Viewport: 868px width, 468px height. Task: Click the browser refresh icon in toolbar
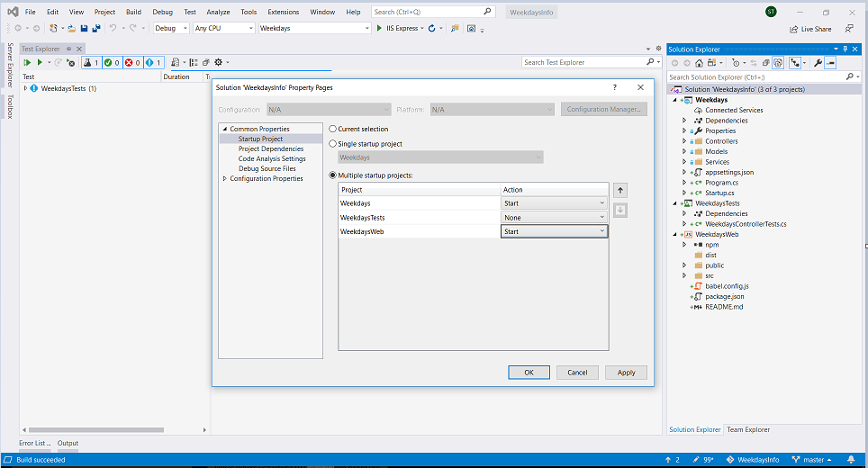click(x=432, y=28)
